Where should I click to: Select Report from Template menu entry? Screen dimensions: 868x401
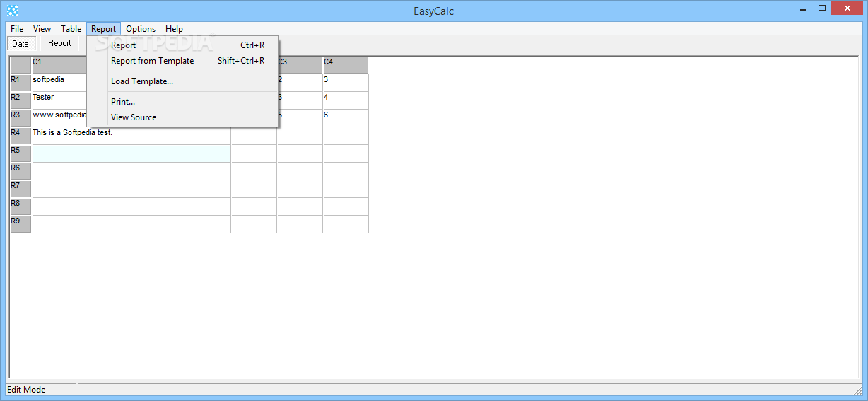point(183,61)
